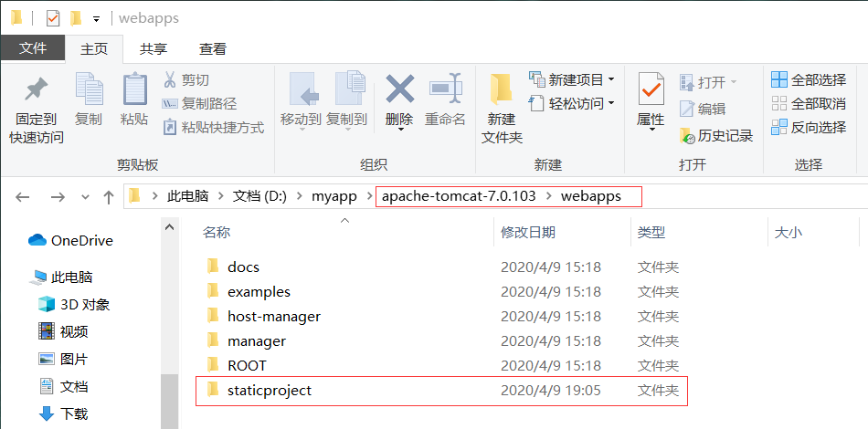868x429 pixels.
Task: Sort by Date modified (修改日期) column
Action: tap(528, 233)
